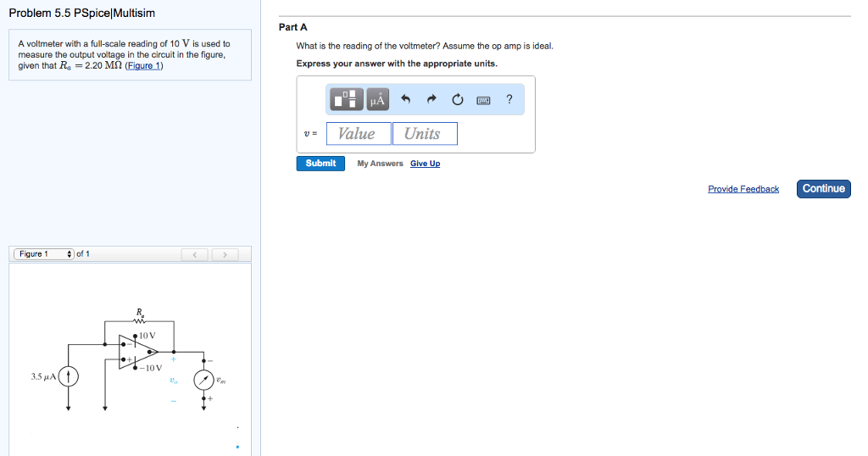Click the Units answer field
Image resolution: width=868 pixels, height=456 pixels.
pyautogui.click(x=424, y=134)
